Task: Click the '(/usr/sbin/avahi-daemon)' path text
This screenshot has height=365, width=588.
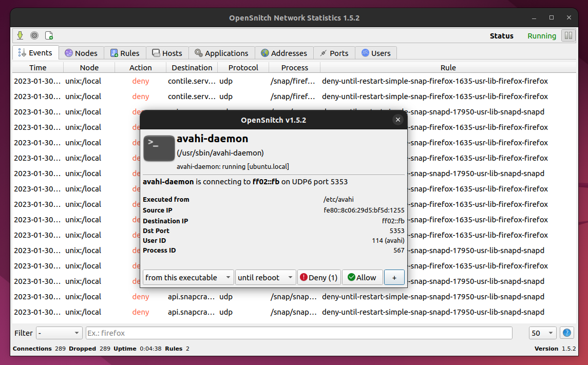Action: (x=220, y=153)
